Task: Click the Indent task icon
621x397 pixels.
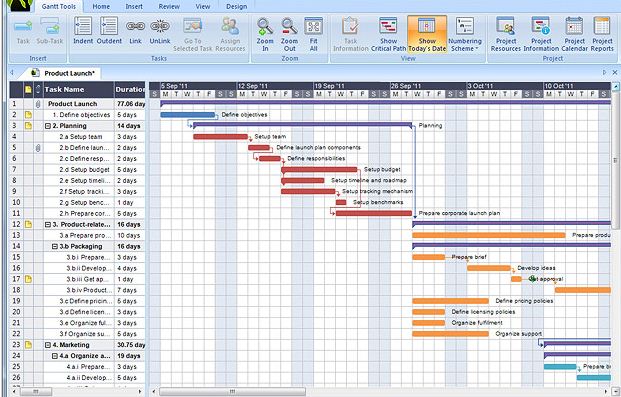Action: (x=83, y=26)
